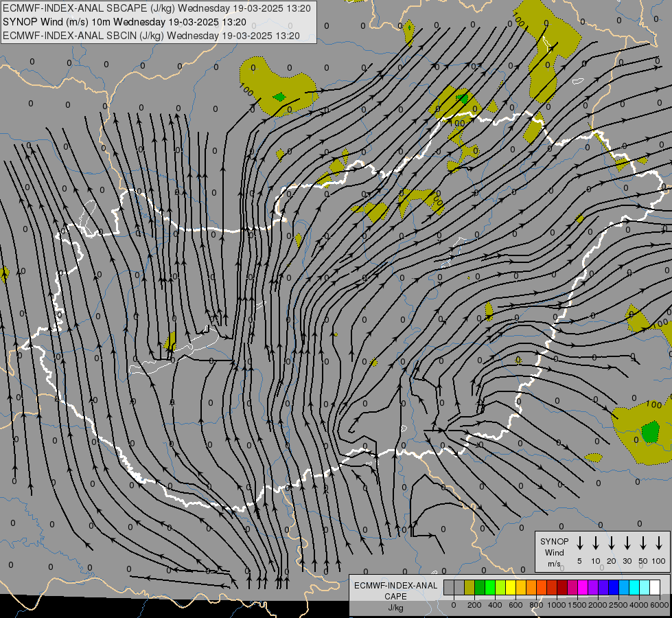Pick the bright magenta swatch right of 1500

tap(583, 587)
